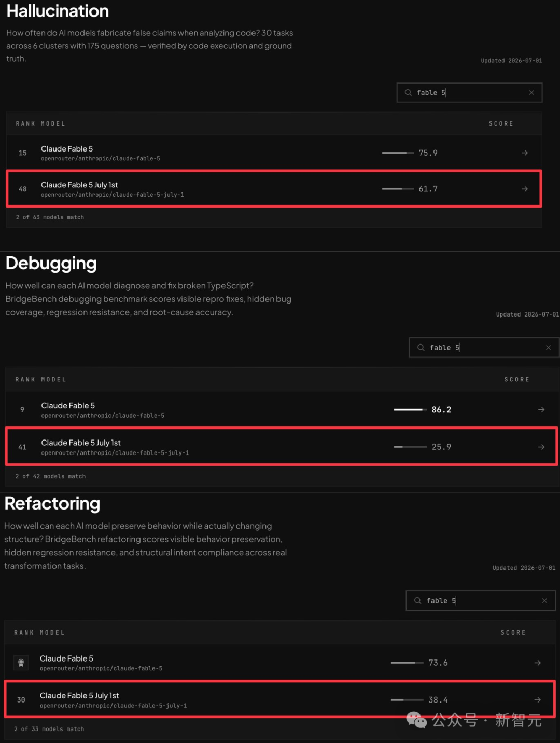Open arrow for July 1st model scoring 25.9
The height and width of the screenshot is (743, 560).
coord(541,447)
